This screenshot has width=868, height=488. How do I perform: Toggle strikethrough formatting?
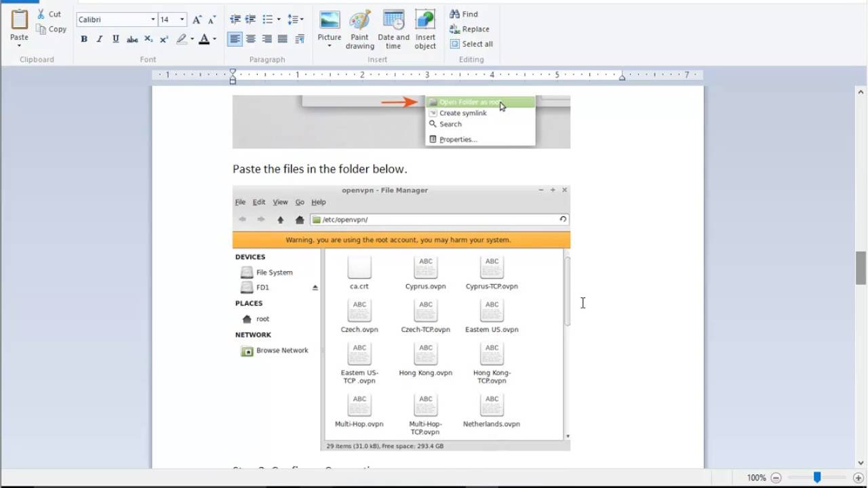tap(132, 39)
